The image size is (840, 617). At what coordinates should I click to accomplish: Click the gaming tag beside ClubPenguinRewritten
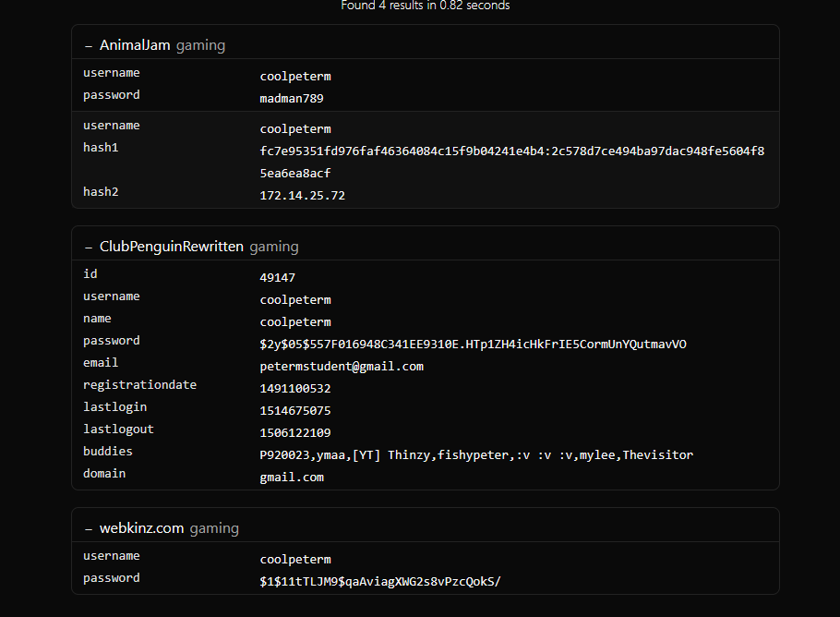coord(274,247)
